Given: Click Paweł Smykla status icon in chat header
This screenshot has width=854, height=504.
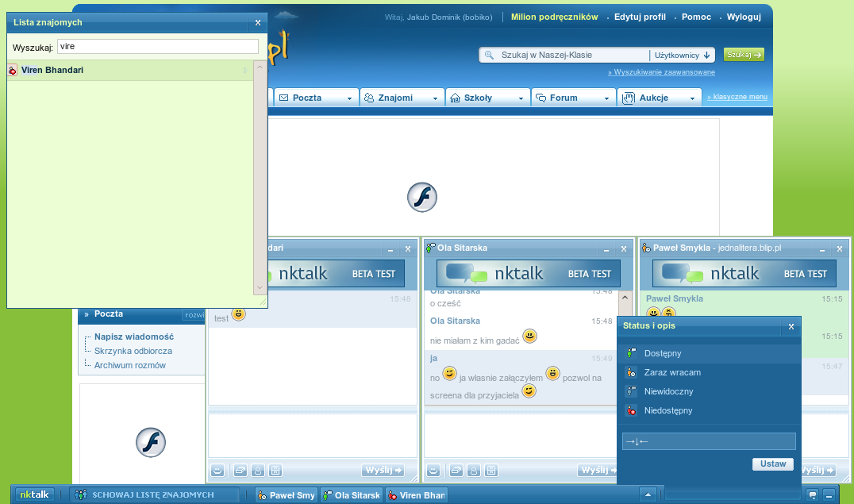Looking at the screenshot, I should click(647, 248).
